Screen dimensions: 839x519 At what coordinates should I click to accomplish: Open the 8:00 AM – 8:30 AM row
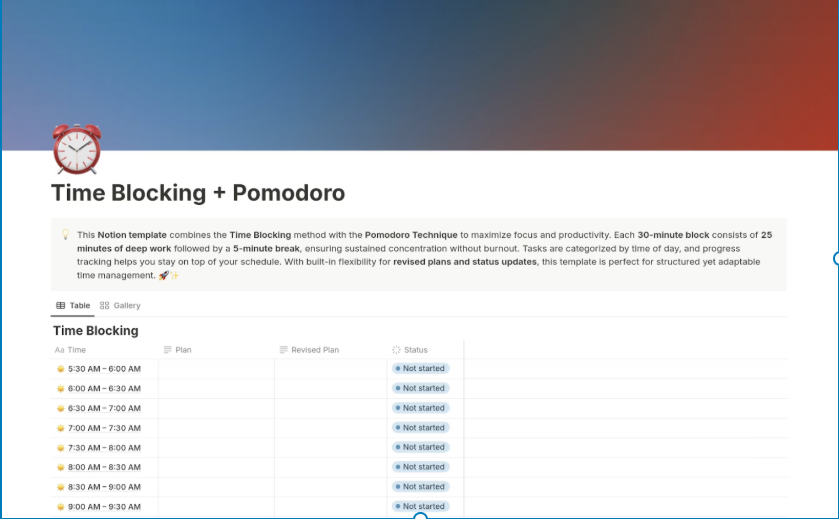click(104, 467)
